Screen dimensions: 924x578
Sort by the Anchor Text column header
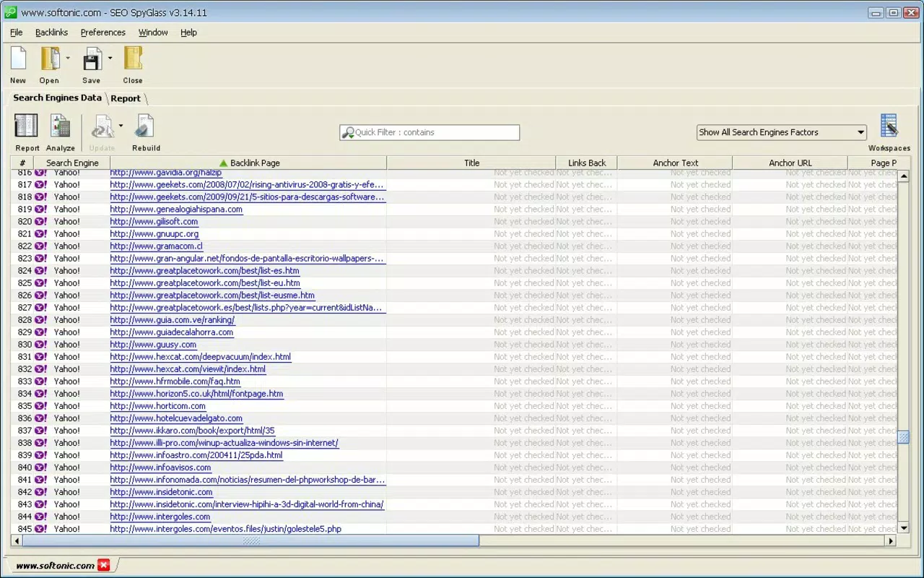tap(675, 163)
